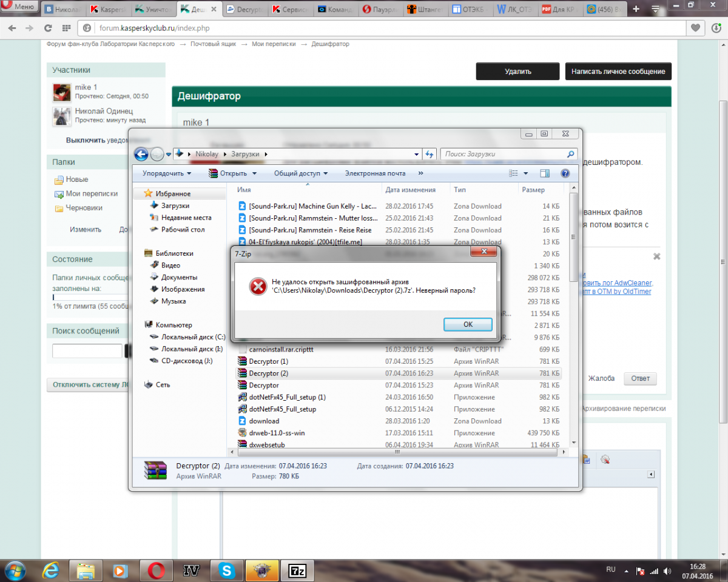The image size is (728, 582).
Task: Click the 7z icon in the taskbar
Action: pos(297,570)
